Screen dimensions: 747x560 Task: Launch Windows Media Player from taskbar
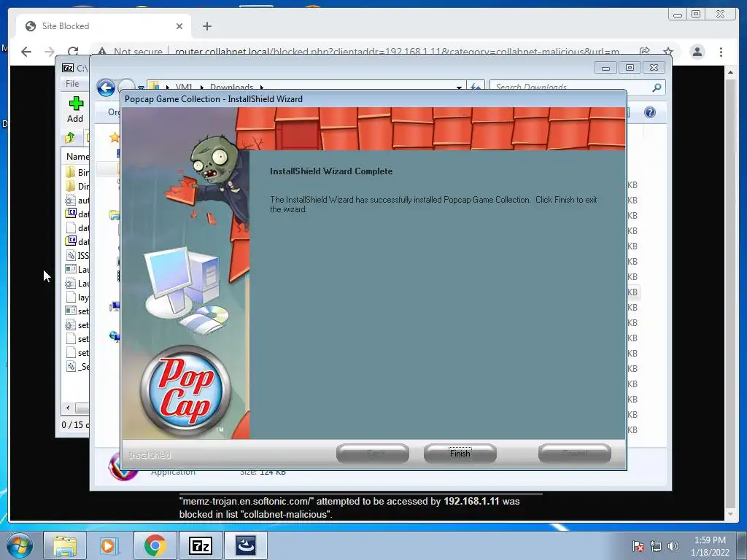[x=108, y=545]
